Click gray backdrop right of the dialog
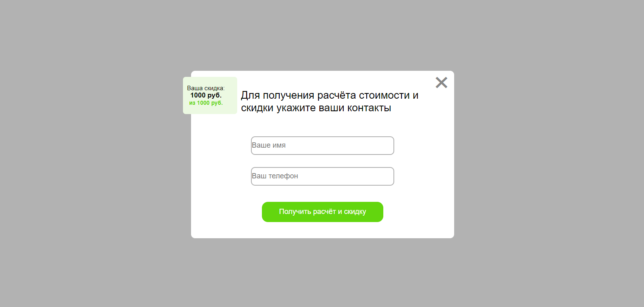 [546, 154]
